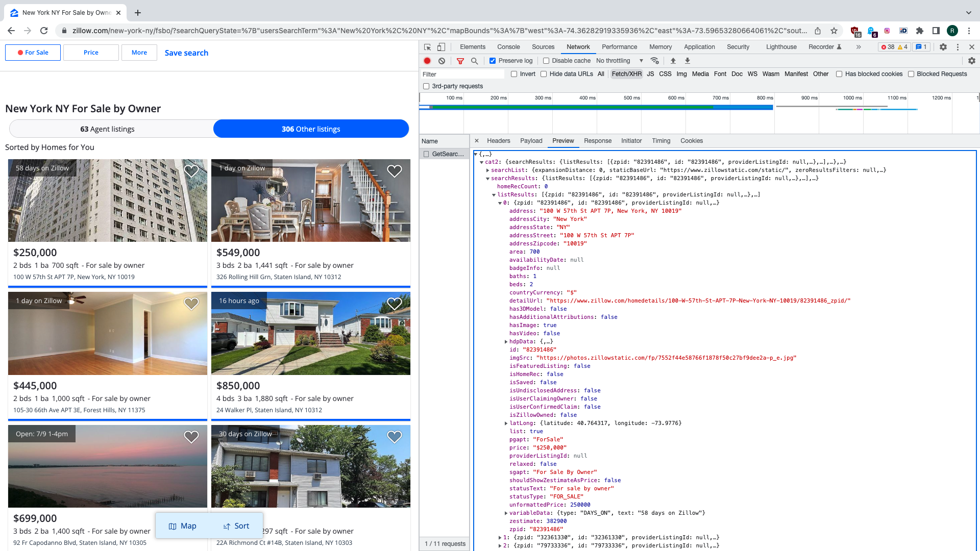
Task: Check Hide data URLs
Action: (x=544, y=74)
